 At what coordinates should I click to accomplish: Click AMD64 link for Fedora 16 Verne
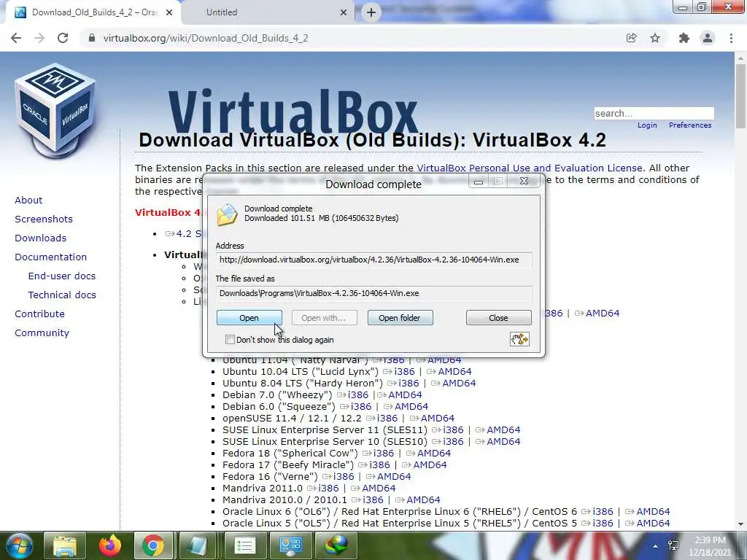coord(394,477)
